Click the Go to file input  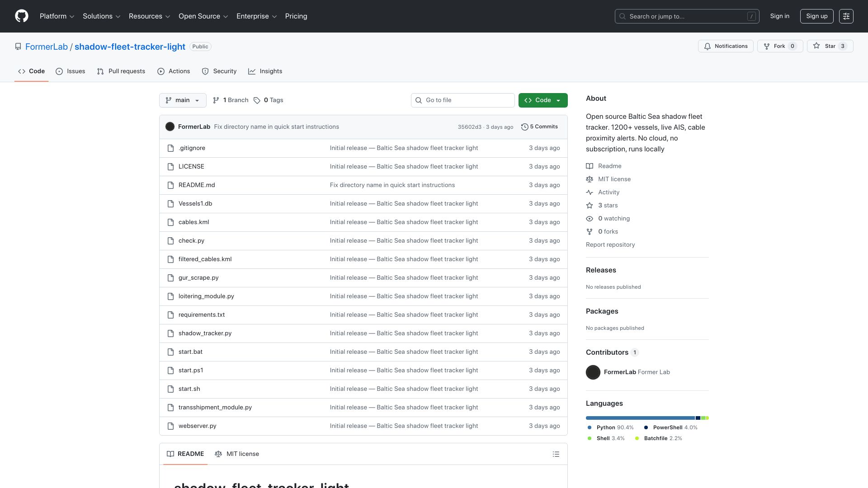[x=463, y=100]
